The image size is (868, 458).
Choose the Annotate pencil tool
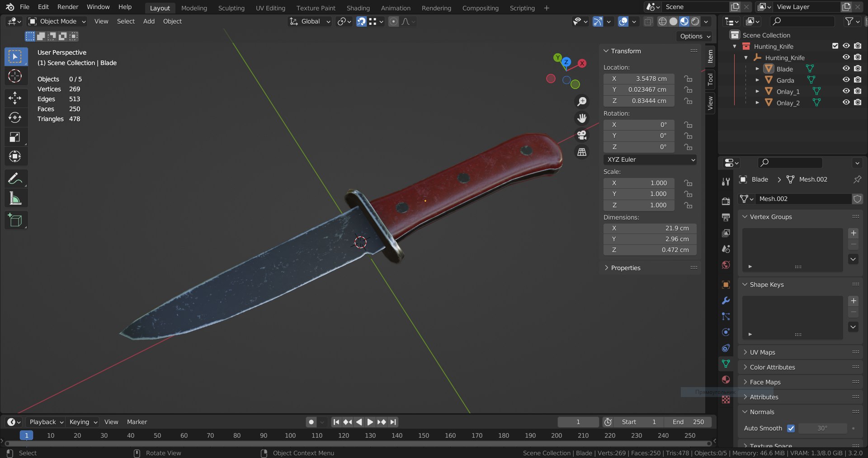click(x=15, y=179)
